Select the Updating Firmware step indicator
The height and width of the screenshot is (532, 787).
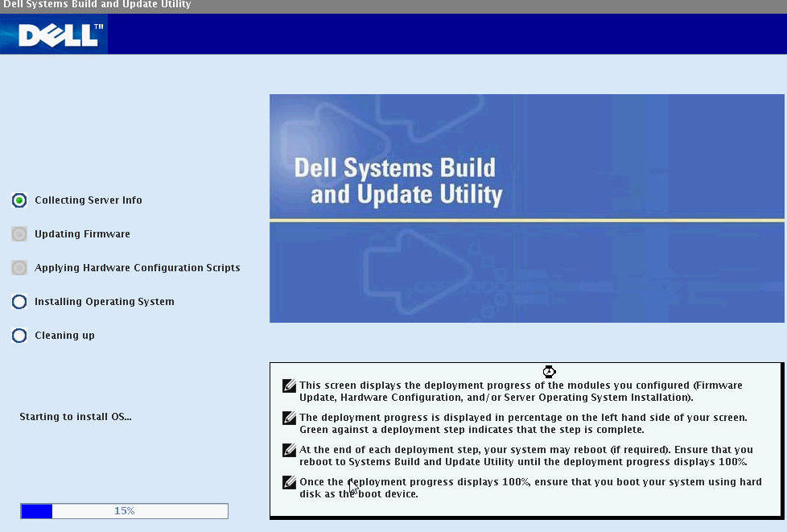tap(19, 234)
